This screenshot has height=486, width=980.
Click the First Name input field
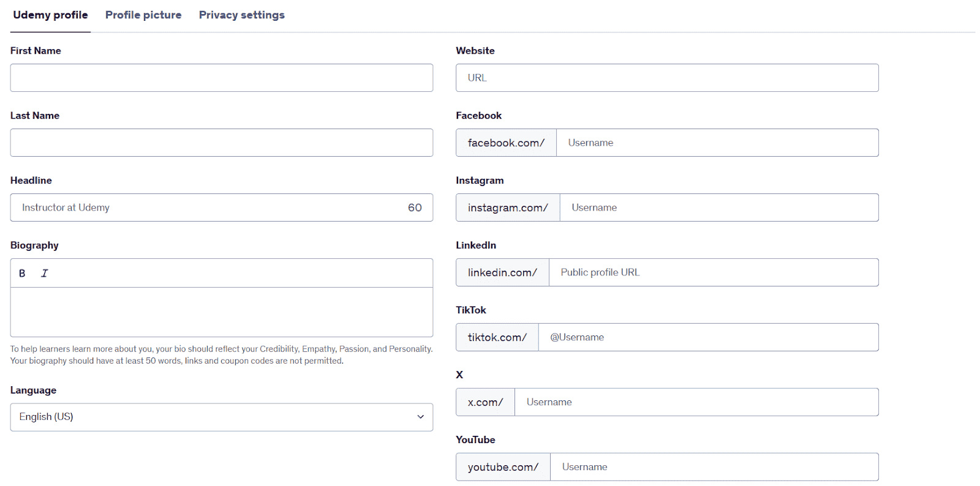point(221,78)
